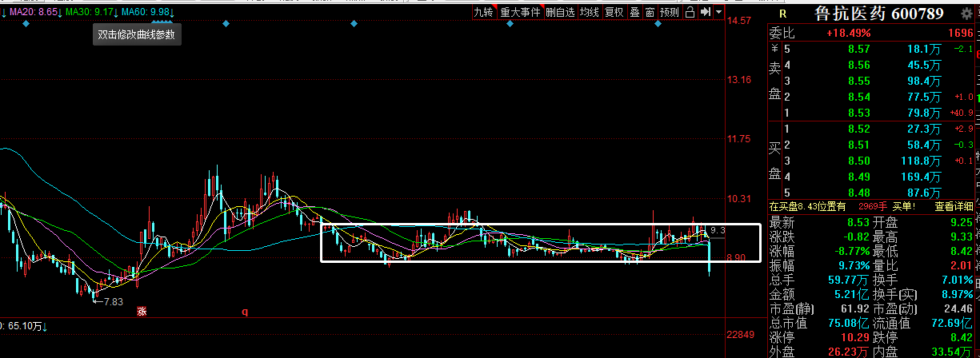The width and height of the screenshot is (980, 358).
Task: Click the red q marker under chart
Action: click(245, 312)
